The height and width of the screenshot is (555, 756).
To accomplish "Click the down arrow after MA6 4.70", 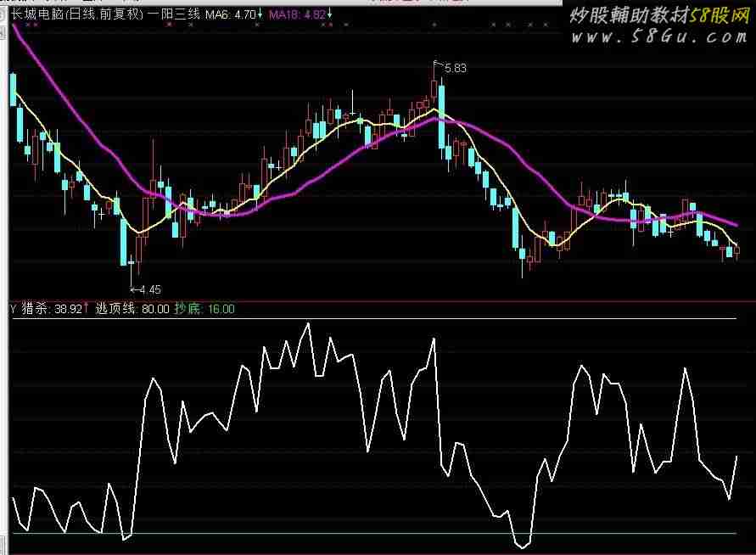I will 258,14.
